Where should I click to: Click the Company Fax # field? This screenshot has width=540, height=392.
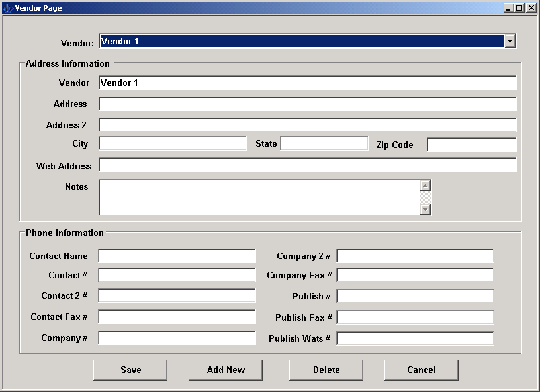pyautogui.click(x=415, y=275)
